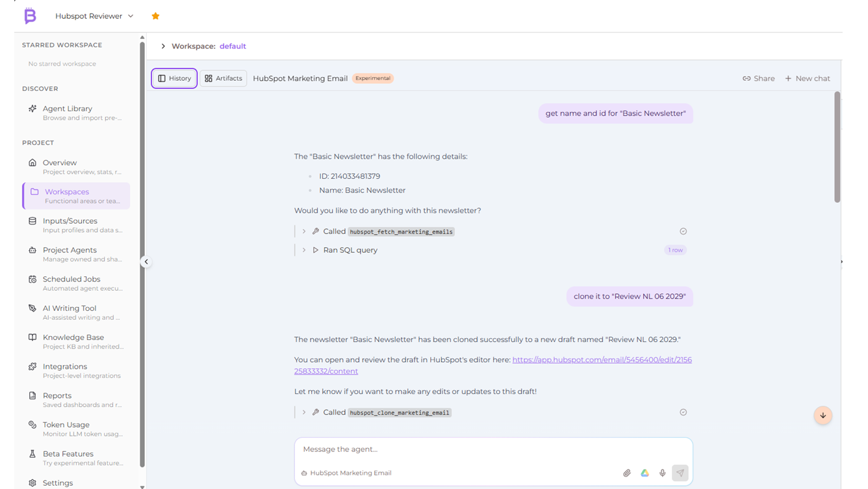Screen dimensions: 868x489
Task: Click the purple B logo icon
Action: (30, 16)
